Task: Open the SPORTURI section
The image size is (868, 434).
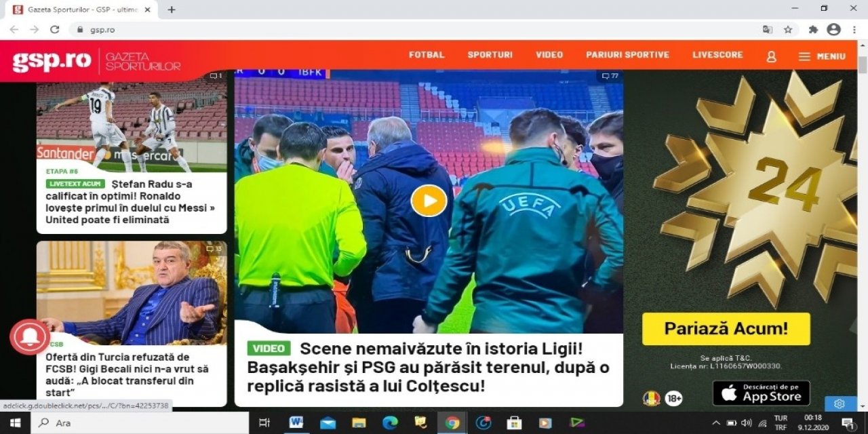Action: [x=490, y=55]
